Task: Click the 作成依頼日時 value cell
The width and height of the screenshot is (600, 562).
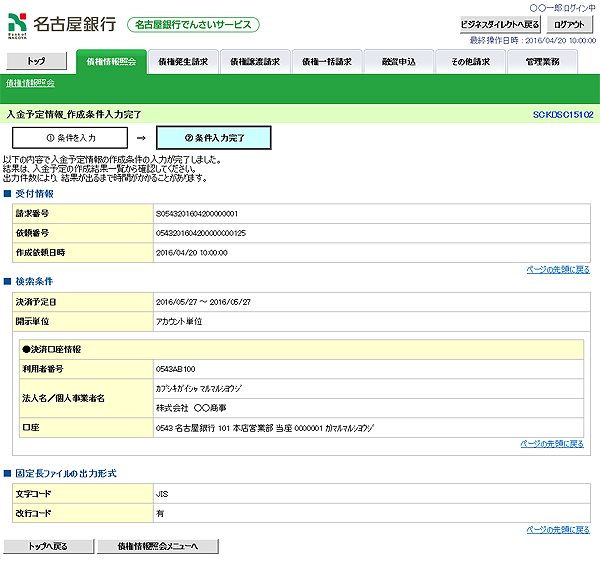Action: tap(372, 253)
